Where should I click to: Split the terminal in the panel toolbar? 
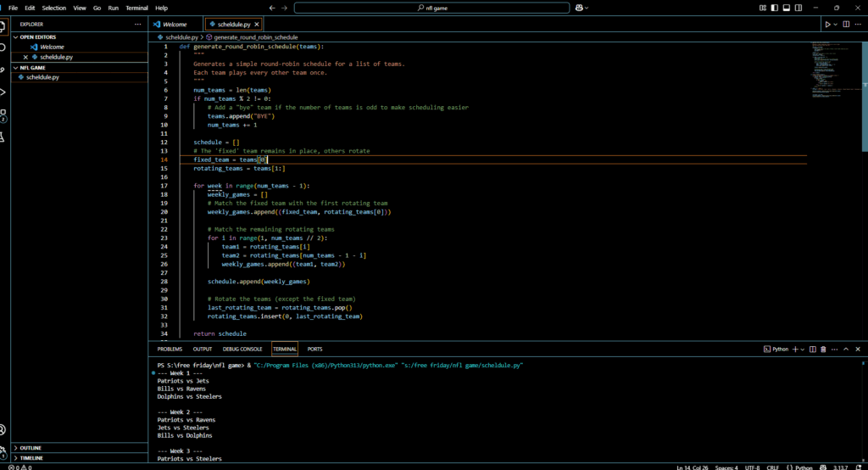click(x=812, y=349)
